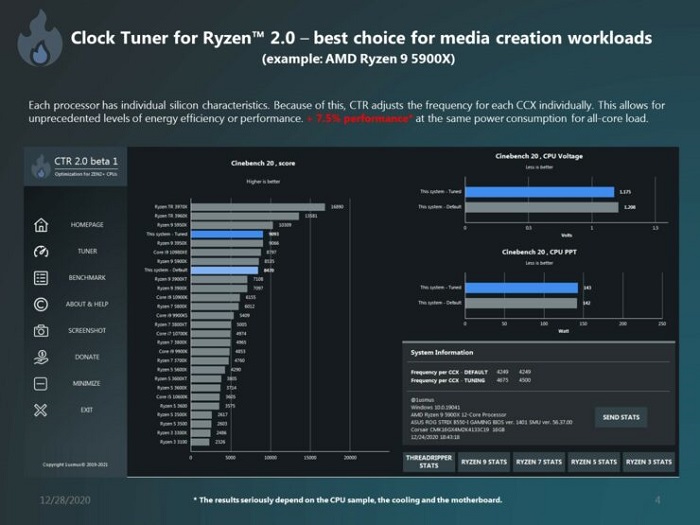Click the Exit X icon in the sidebar
The height and width of the screenshot is (525, 700).
pyautogui.click(x=41, y=409)
